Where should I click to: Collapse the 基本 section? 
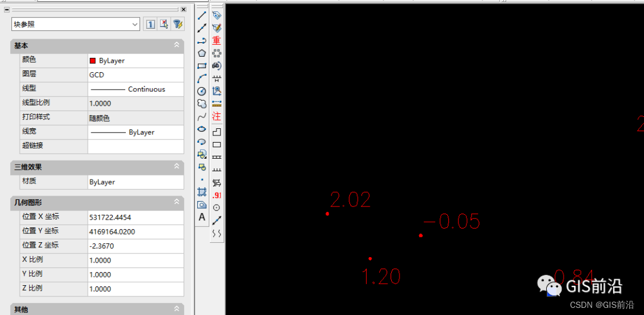point(177,45)
